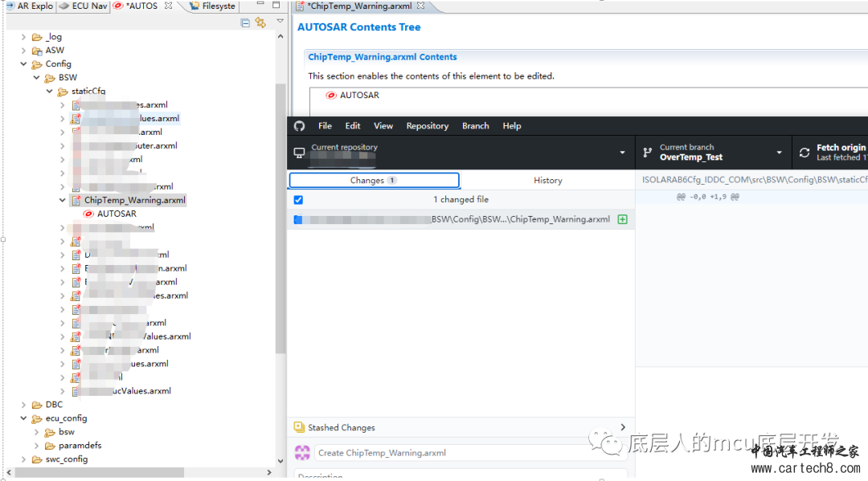868x481 pixels.
Task: Toggle the 1 changed file checkbox
Action: 298,200
